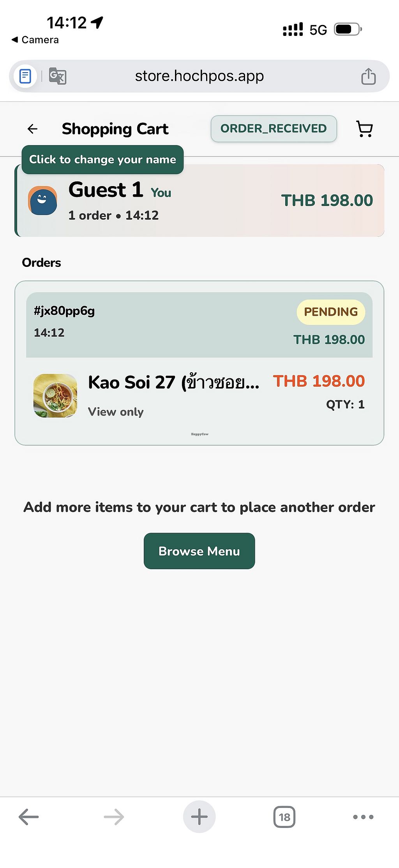Open the reader mode page icon

point(25,76)
